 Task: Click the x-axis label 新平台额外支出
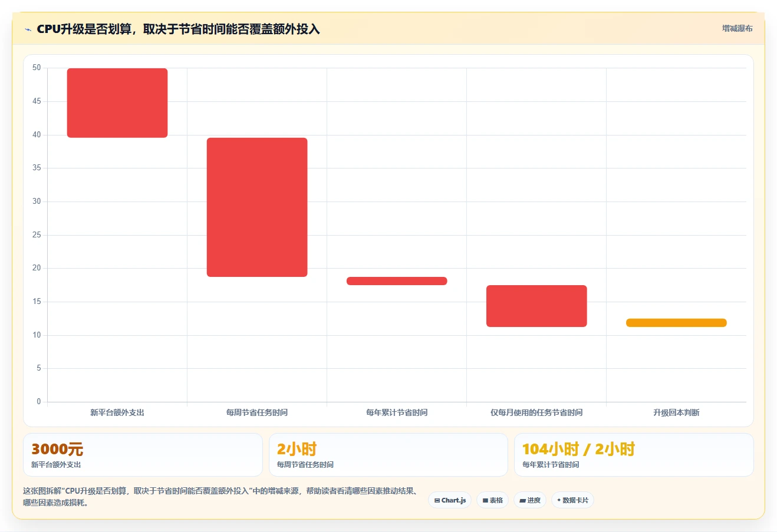(x=117, y=412)
